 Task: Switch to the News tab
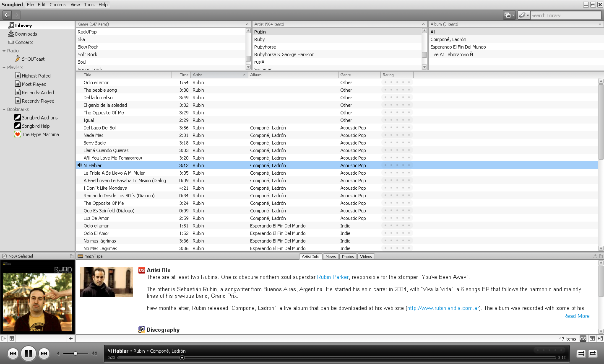point(331,257)
